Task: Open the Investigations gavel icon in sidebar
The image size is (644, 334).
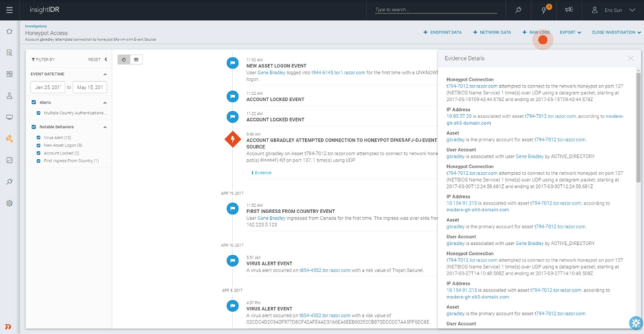Action: click(9, 139)
